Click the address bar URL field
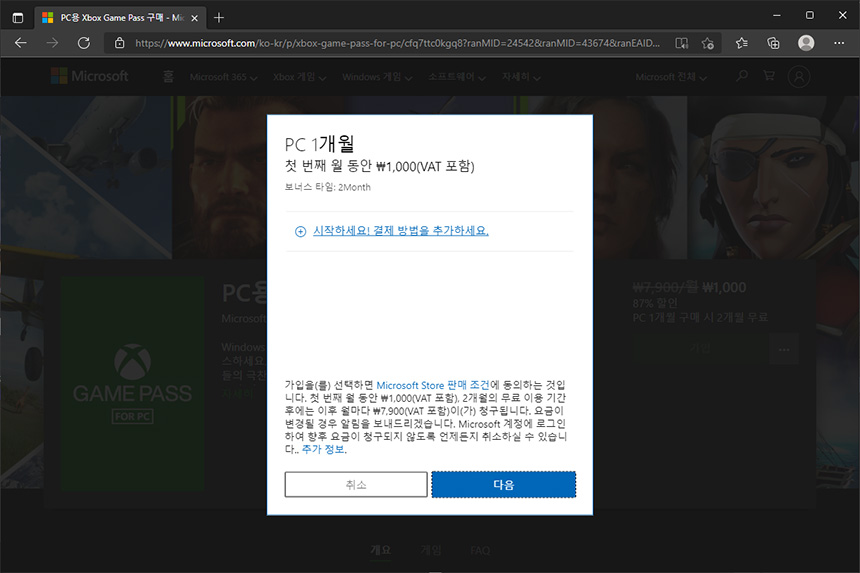This screenshot has height=573, width=860. (x=397, y=43)
